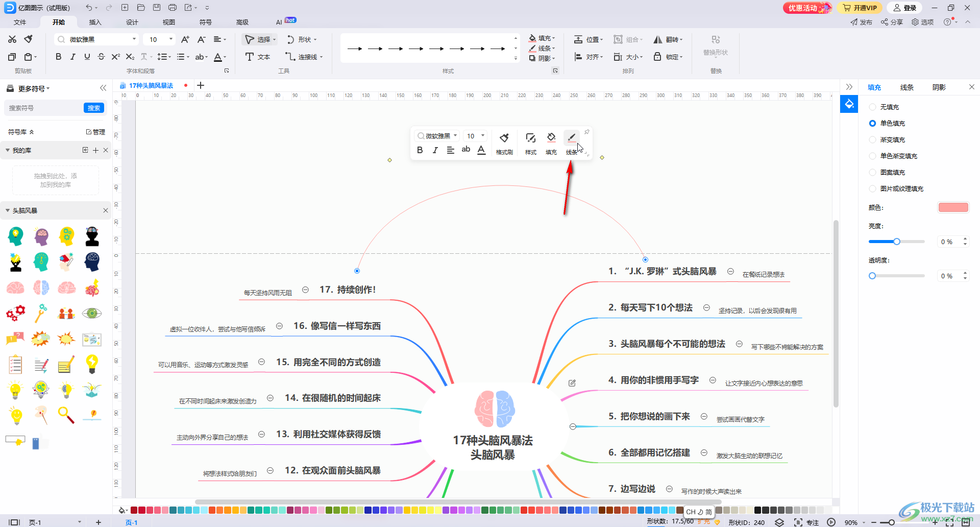Click the Print icon in title bar
This screenshot has height=527, width=980.
pyautogui.click(x=173, y=8)
